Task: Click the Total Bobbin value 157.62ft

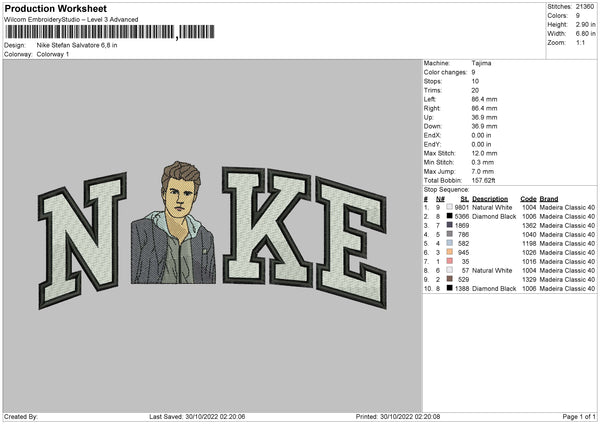Action: tap(483, 180)
